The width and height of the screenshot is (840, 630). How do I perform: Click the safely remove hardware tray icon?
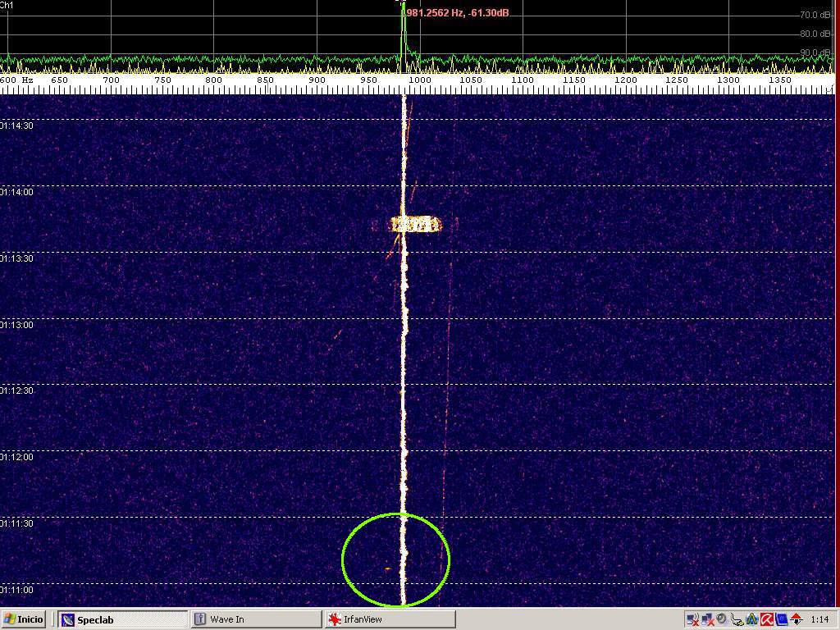pos(737,619)
